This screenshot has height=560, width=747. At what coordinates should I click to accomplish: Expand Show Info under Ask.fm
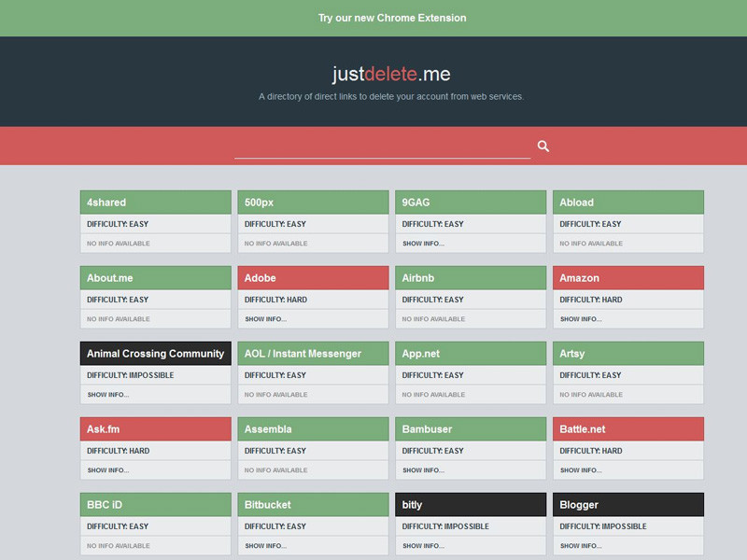107,470
